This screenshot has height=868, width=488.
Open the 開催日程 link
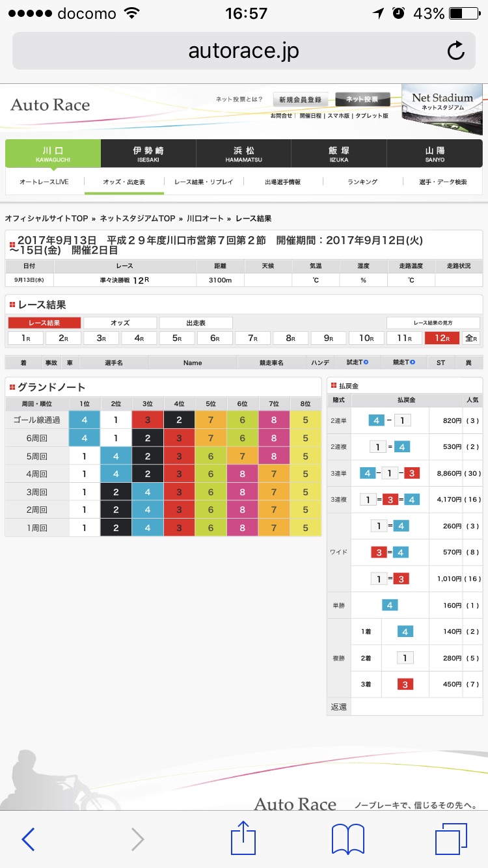[x=310, y=115]
